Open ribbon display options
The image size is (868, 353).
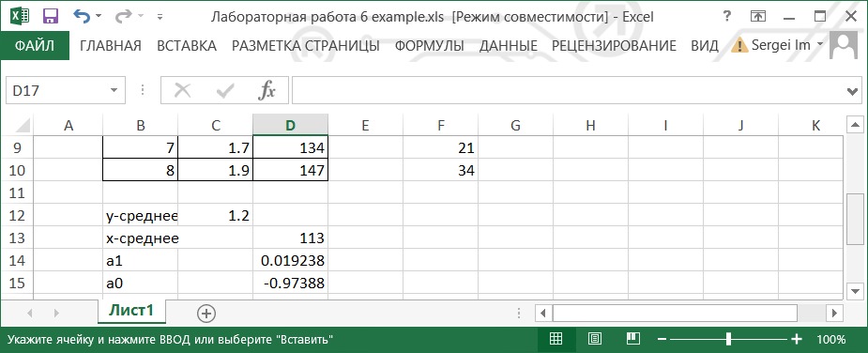point(758,17)
